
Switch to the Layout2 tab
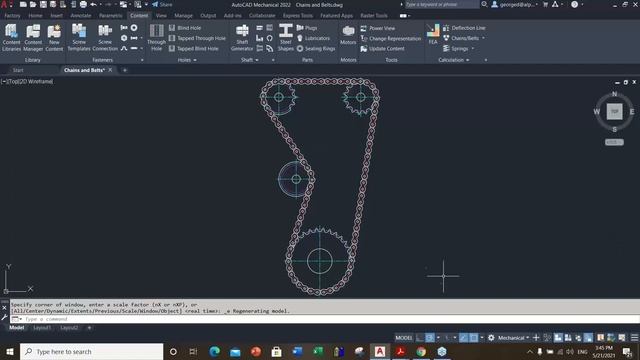click(69, 328)
